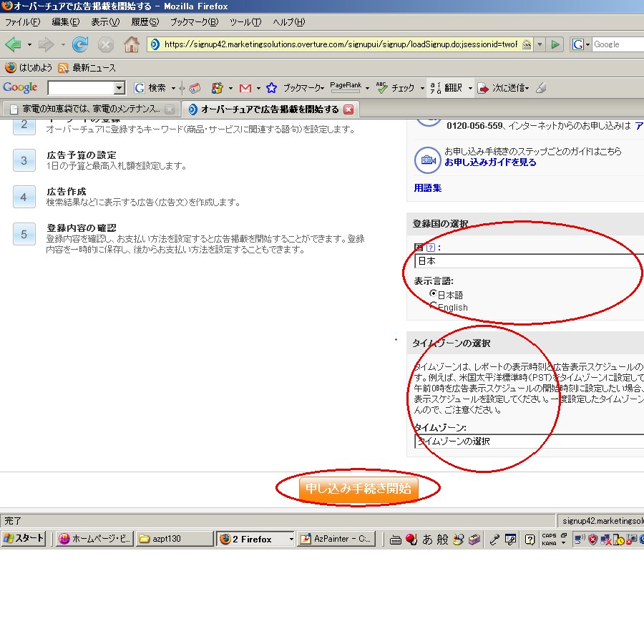Click the 申し込み手続き開始 orange button
This screenshot has height=644, width=644.
point(358,488)
